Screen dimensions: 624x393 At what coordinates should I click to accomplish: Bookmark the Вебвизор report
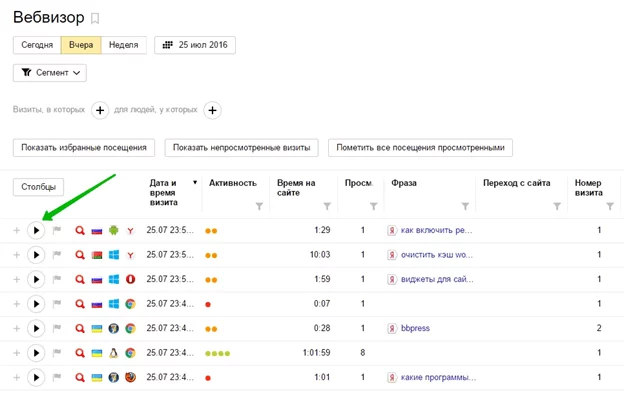95,18
